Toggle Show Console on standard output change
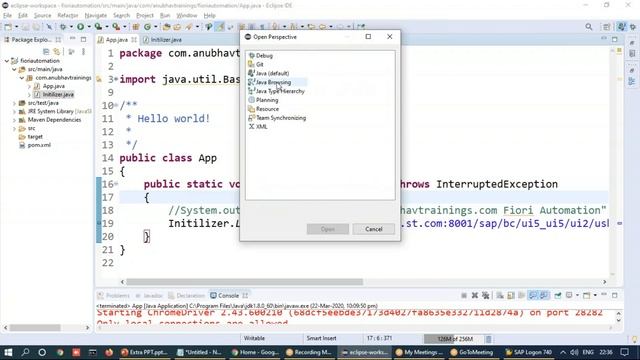This screenshot has width=640, height=360. [x=533, y=296]
